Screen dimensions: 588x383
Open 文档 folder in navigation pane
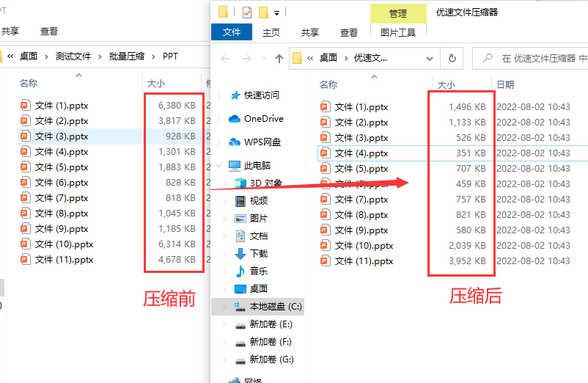259,236
